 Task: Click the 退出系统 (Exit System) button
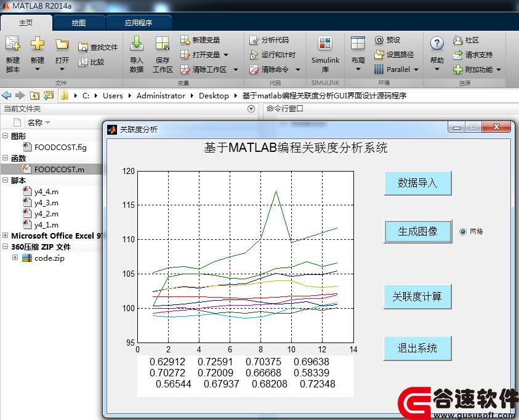coord(417,348)
